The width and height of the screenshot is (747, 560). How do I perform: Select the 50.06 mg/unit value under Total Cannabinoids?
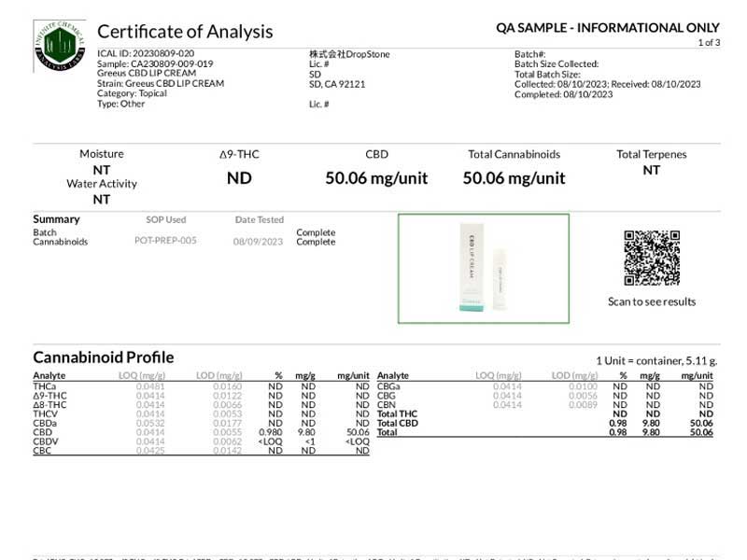point(514,177)
